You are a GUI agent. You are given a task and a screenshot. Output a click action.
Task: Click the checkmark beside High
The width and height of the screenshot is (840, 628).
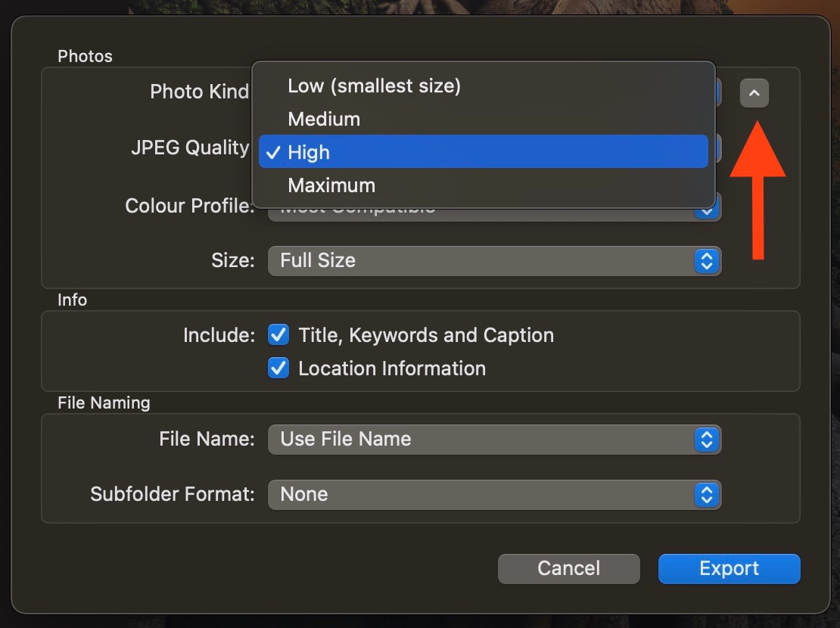point(273,152)
